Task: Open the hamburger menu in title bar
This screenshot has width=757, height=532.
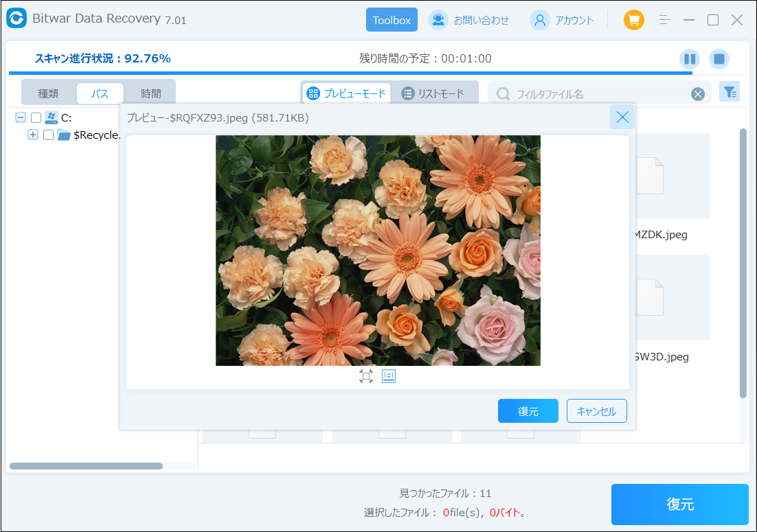Action: point(664,20)
